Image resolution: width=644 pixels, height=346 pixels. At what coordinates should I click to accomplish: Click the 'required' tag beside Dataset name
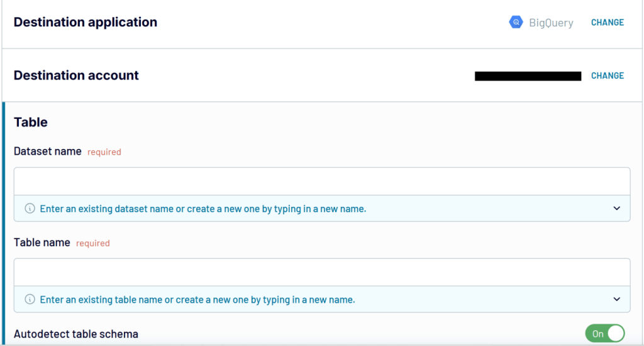pyautogui.click(x=104, y=152)
